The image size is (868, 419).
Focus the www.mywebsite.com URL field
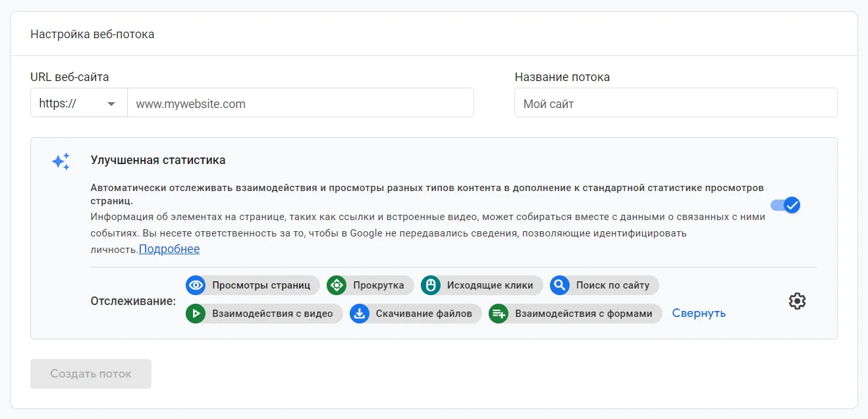(x=300, y=103)
